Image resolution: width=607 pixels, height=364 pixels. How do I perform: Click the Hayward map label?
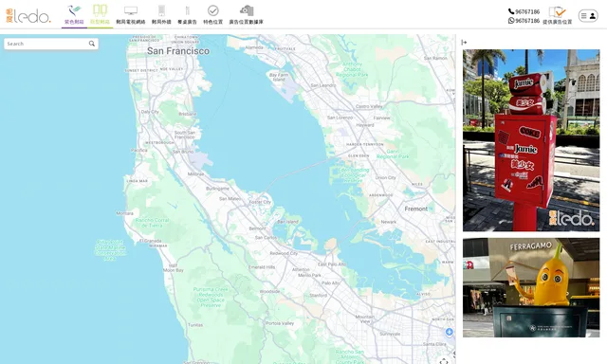(365, 125)
